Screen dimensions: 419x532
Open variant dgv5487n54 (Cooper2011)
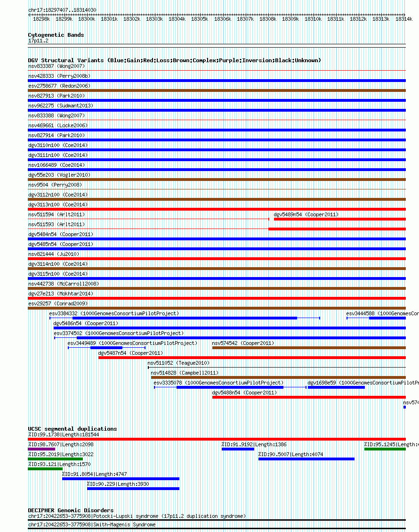[130, 353]
